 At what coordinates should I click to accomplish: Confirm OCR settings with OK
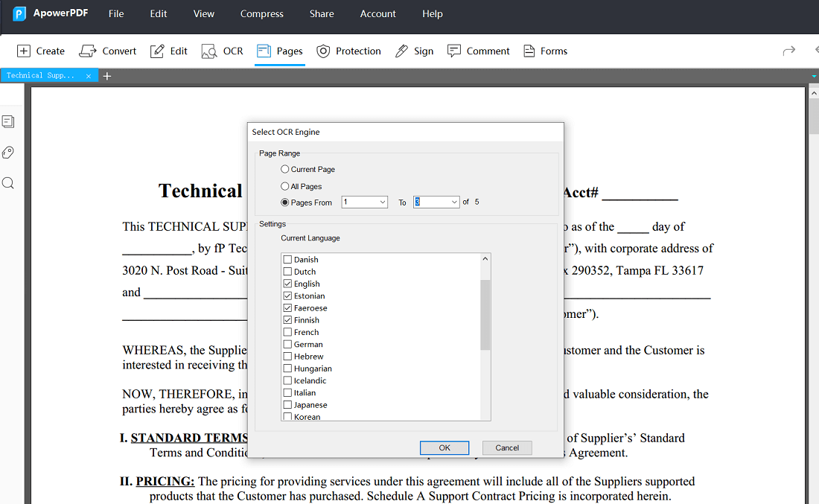point(444,447)
